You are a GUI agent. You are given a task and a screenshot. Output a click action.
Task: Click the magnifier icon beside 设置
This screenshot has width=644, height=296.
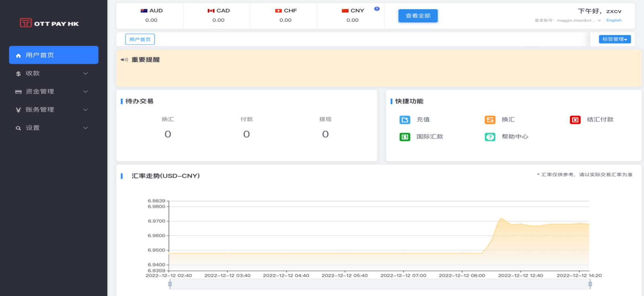tap(18, 128)
